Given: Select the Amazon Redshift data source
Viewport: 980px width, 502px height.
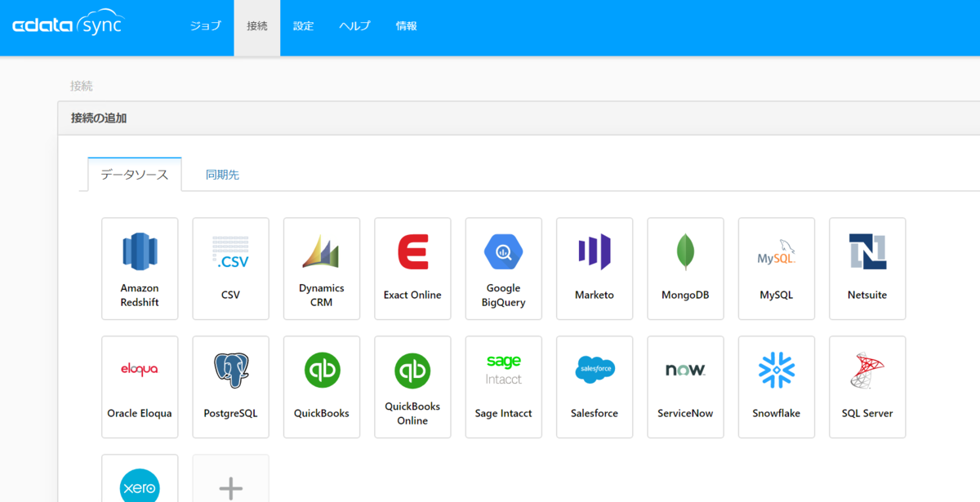Looking at the screenshot, I should (140, 269).
